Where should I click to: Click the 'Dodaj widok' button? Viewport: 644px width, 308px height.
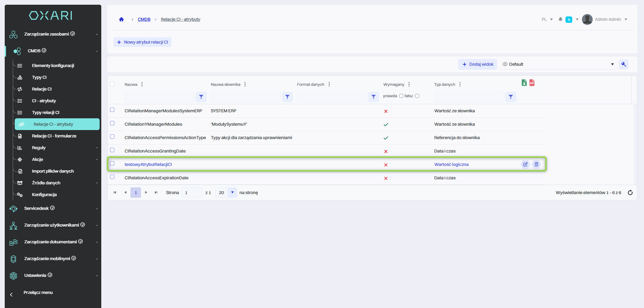(478, 64)
